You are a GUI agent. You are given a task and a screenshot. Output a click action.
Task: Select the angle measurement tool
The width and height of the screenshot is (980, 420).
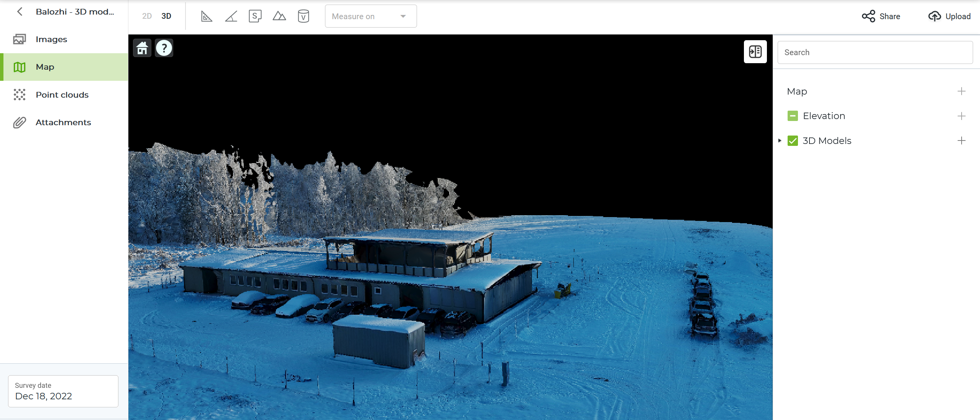231,16
